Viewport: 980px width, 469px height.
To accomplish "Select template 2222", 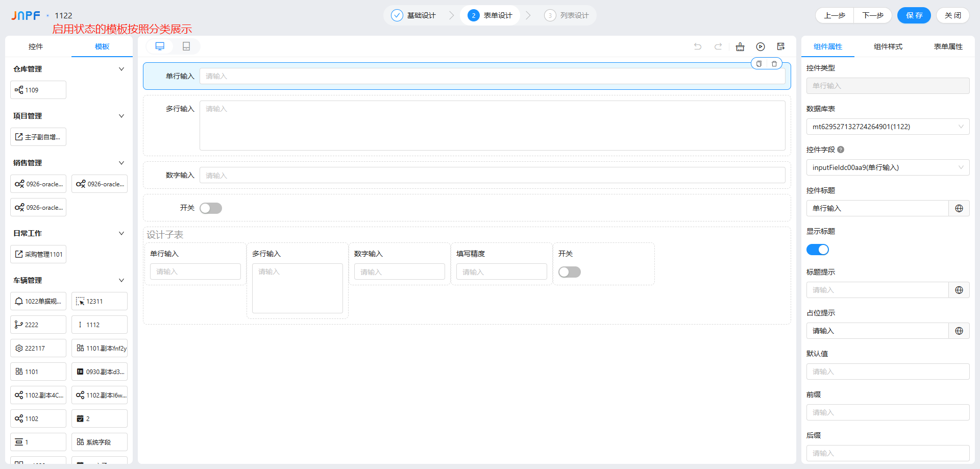I will (x=38, y=325).
